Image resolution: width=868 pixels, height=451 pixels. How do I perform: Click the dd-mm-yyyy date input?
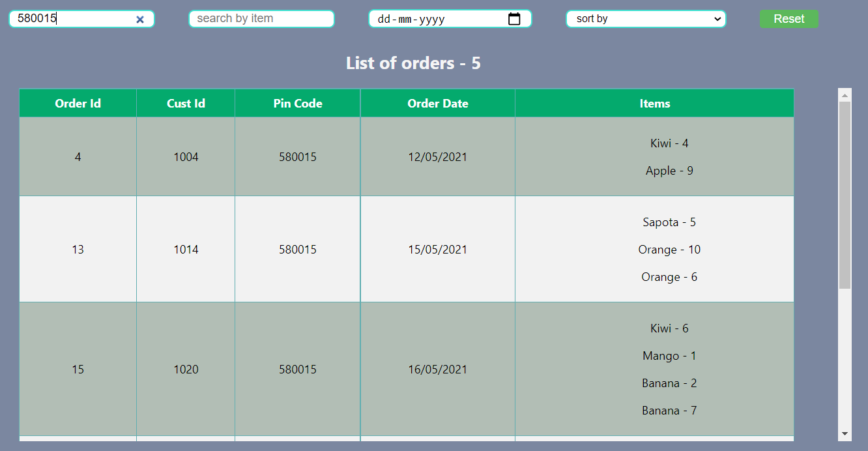[450, 19]
